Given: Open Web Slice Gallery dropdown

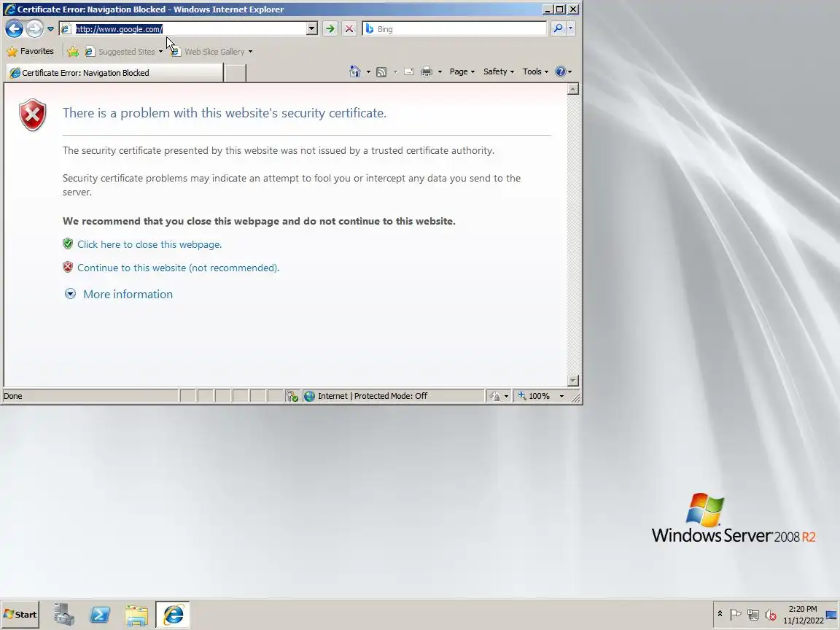Looking at the screenshot, I should [250, 52].
